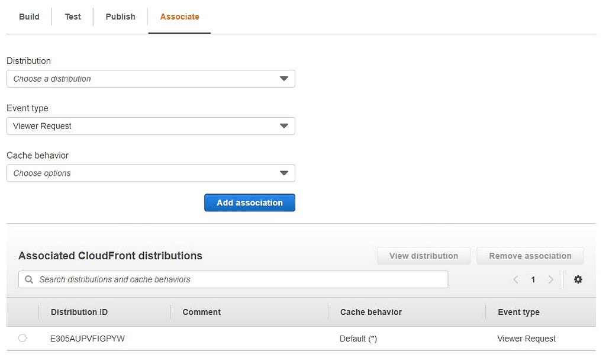This screenshot has height=364, width=606.
Task: Go to the previous page arrow
Action: click(x=515, y=279)
